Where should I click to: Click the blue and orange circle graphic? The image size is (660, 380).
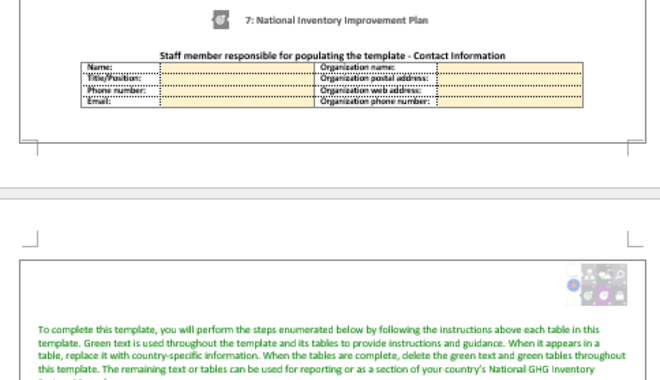(x=573, y=285)
